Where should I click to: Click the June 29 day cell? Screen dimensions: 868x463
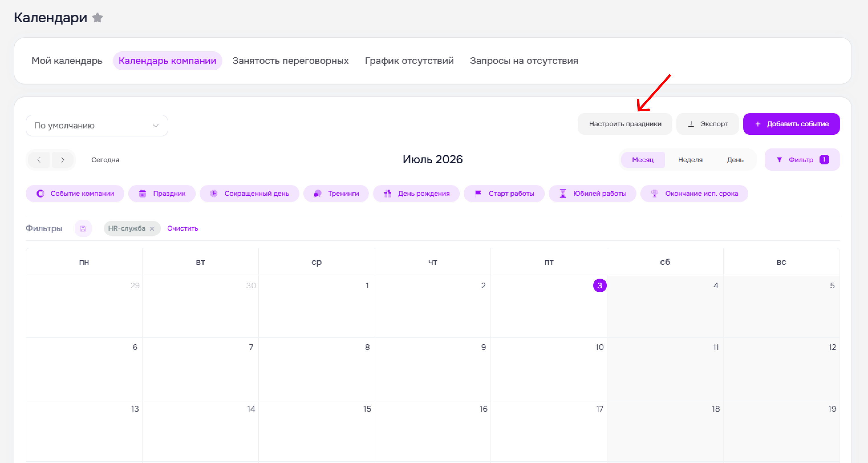tap(84, 307)
